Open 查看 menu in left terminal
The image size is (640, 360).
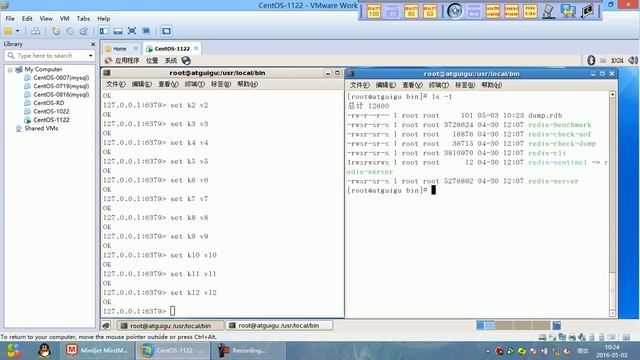tap(168, 84)
